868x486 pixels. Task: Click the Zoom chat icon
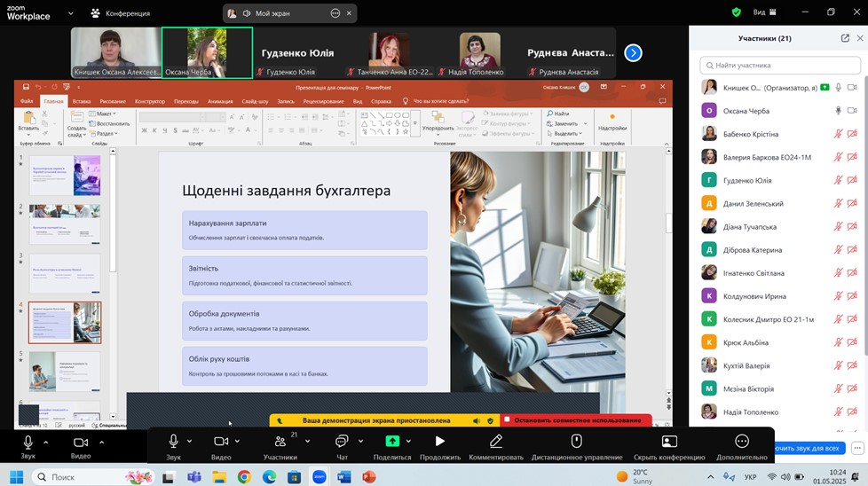342,442
